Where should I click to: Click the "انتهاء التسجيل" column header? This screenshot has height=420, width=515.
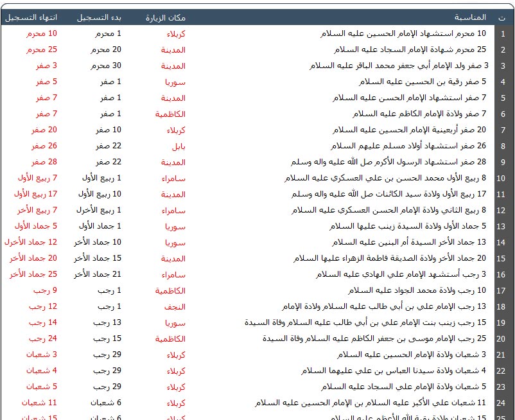pyautogui.click(x=30, y=18)
